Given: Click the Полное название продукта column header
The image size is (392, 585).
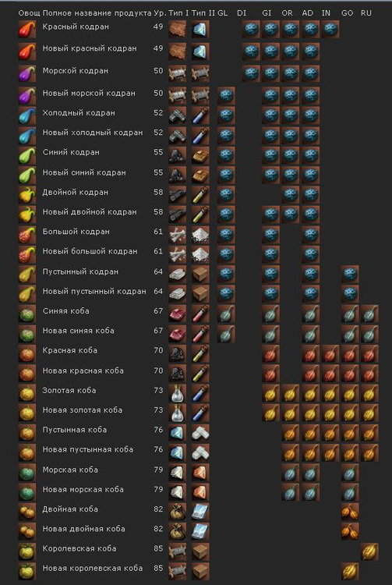Looking at the screenshot, I should pos(97,13).
